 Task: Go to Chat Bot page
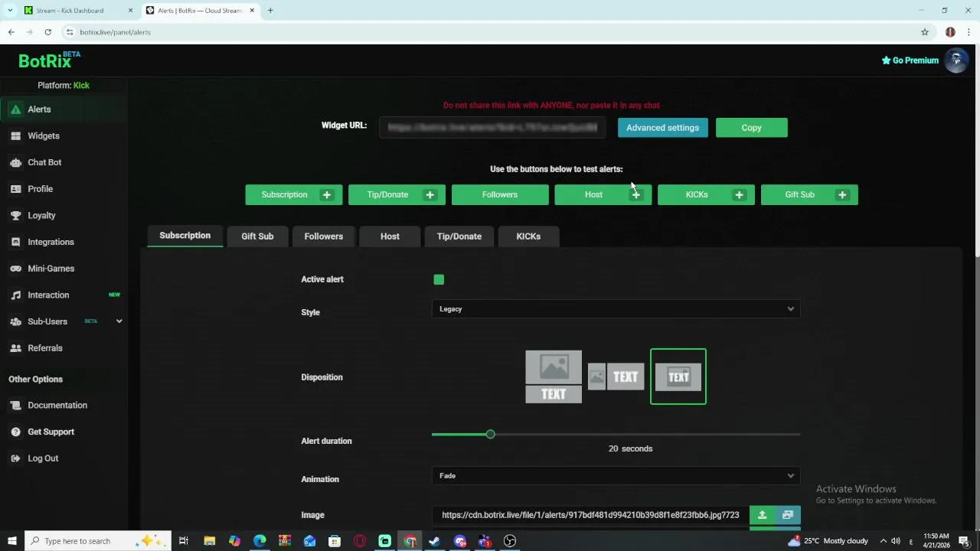tap(64, 162)
